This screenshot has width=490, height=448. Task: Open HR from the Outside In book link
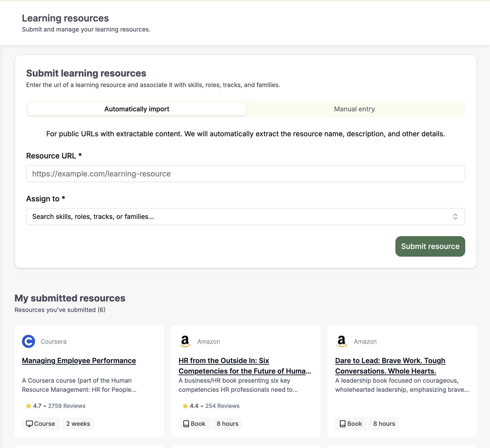pos(245,366)
